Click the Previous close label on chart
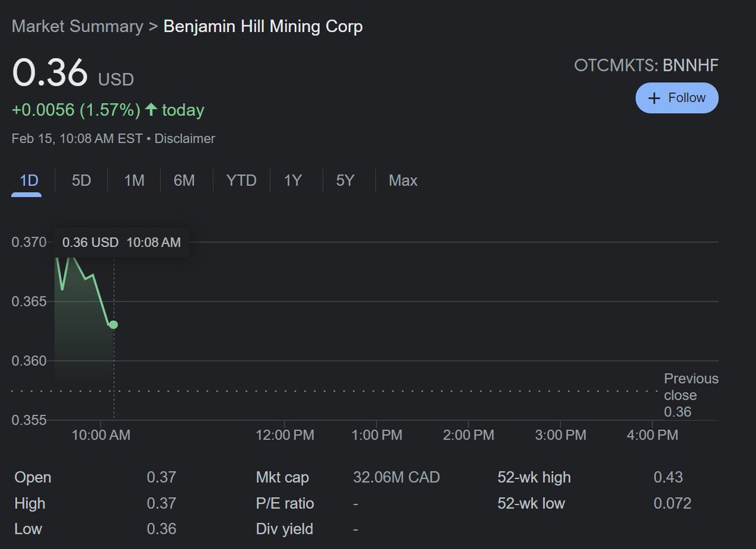The image size is (756, 549). click(691, 387)
